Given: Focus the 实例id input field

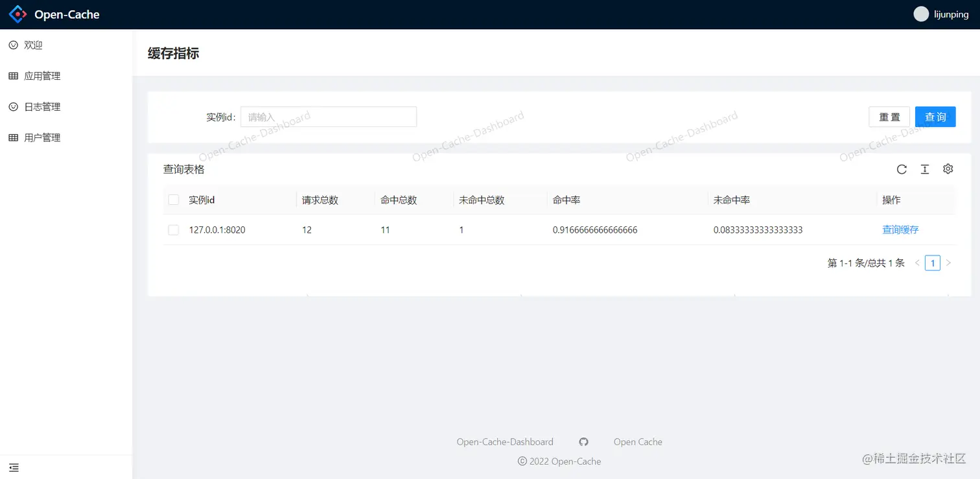Looking at the screenshot, I should [x=329, y=117].
